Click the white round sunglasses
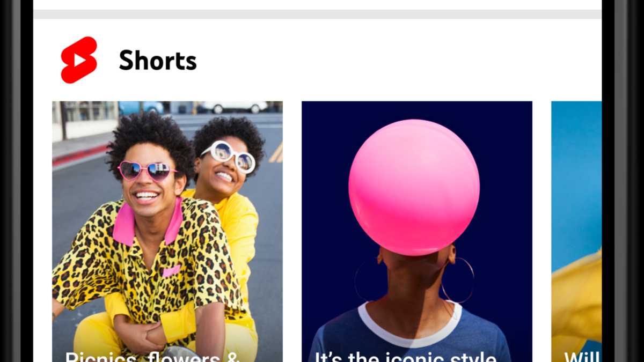644x362 pixels. 229,156
